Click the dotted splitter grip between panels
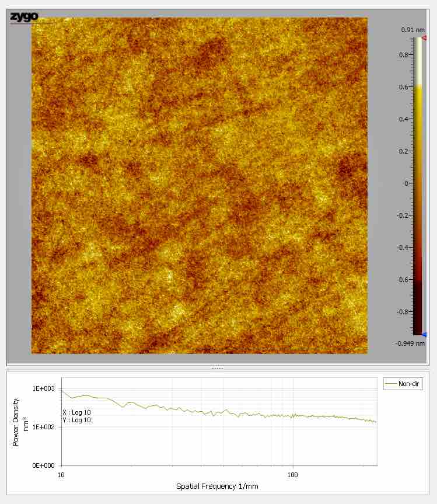The height and width of the screenshot is (504, 437). click(x=217, y=368)
